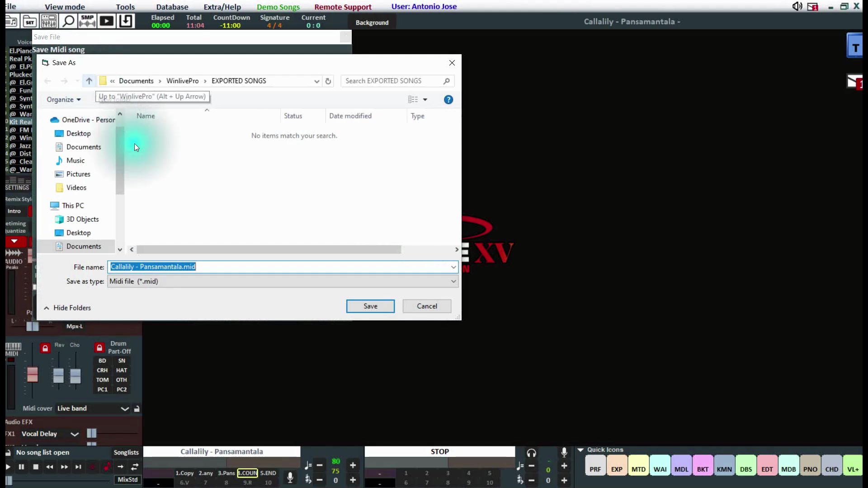The width and height of the screenshot is (868, 488).
Task: Adjust the Rev fader
Action: coord(58,376)
